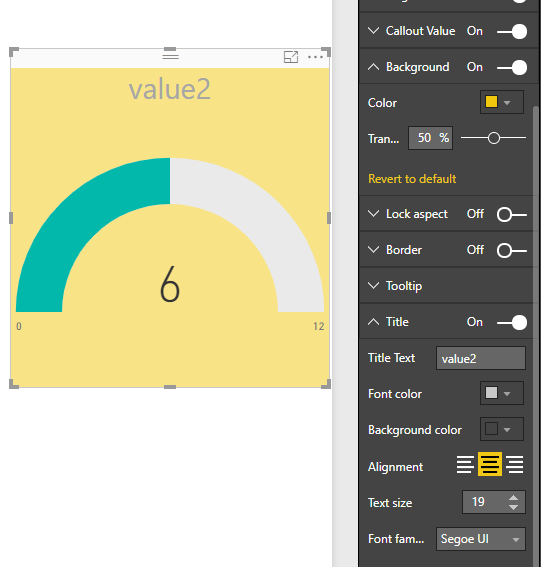This screenshot has height=567, width=541.
Task: Open the Background Color picker dropdown
Action: click(502, 102)
